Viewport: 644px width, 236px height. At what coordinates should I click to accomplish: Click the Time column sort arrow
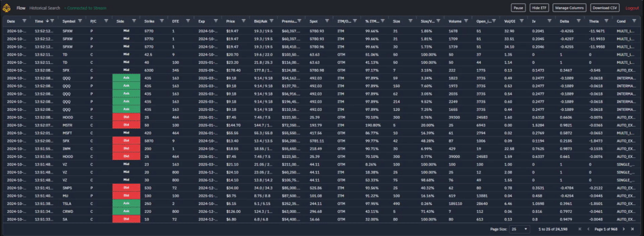pos(47,21)
